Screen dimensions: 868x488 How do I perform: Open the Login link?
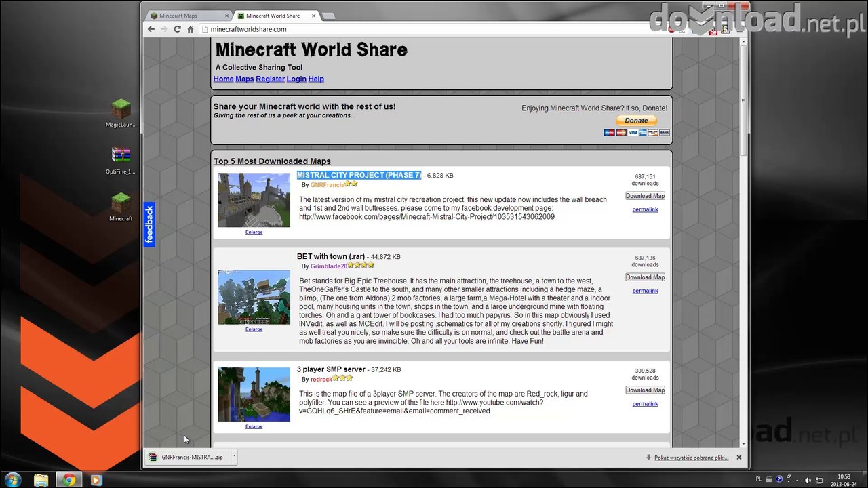pos(296,79)
